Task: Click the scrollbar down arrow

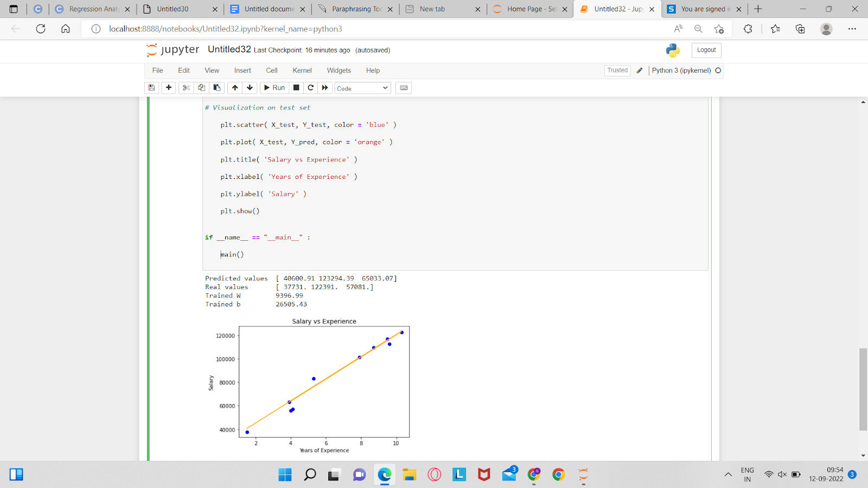Action: pyautogui.click(x=863, y=456)
